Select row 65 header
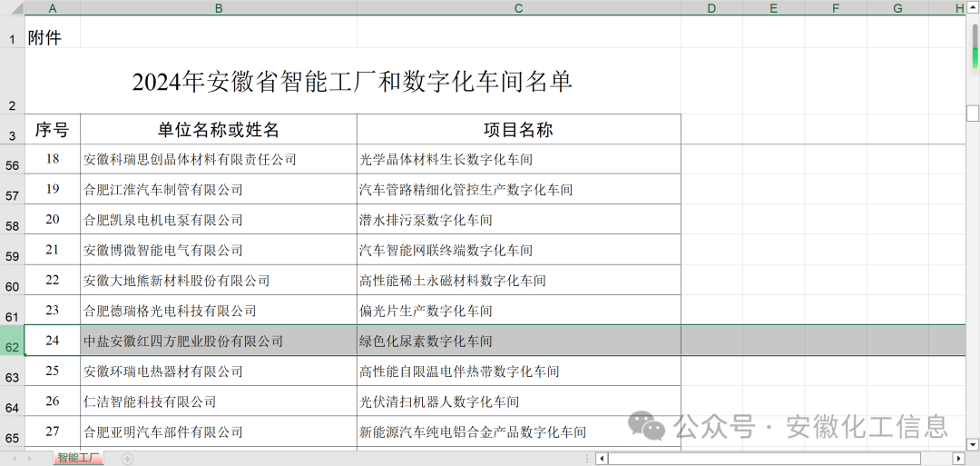 13,432
